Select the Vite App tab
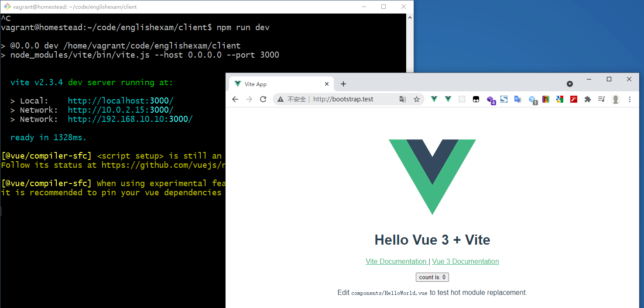Screen dimensions: 644x308 point(282,84)
